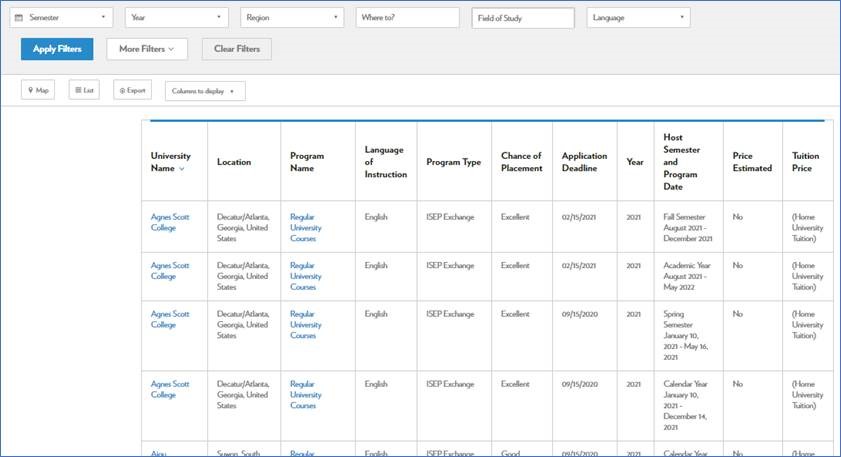This screenshot has width=841, height=457.
Task: Open the Language dropdown filter
Action: [638, 18]
